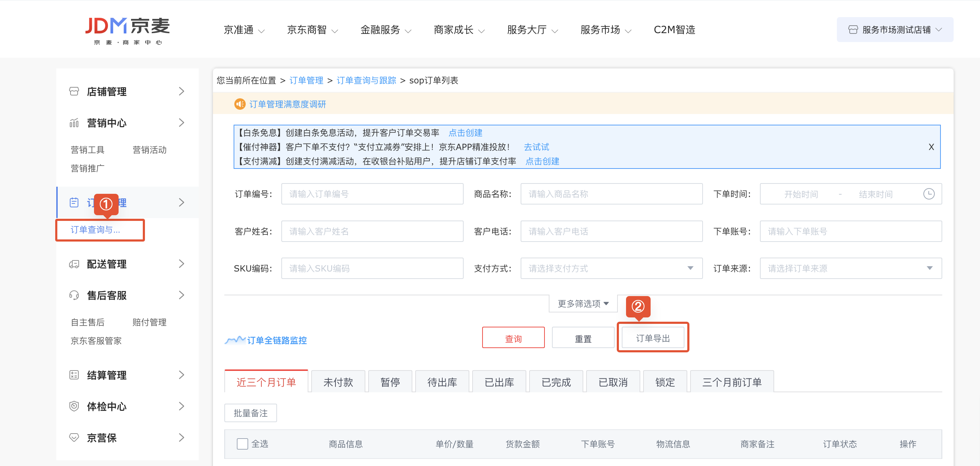Expand the 结算管理 sidebar chevron

[x=182, y=375]
